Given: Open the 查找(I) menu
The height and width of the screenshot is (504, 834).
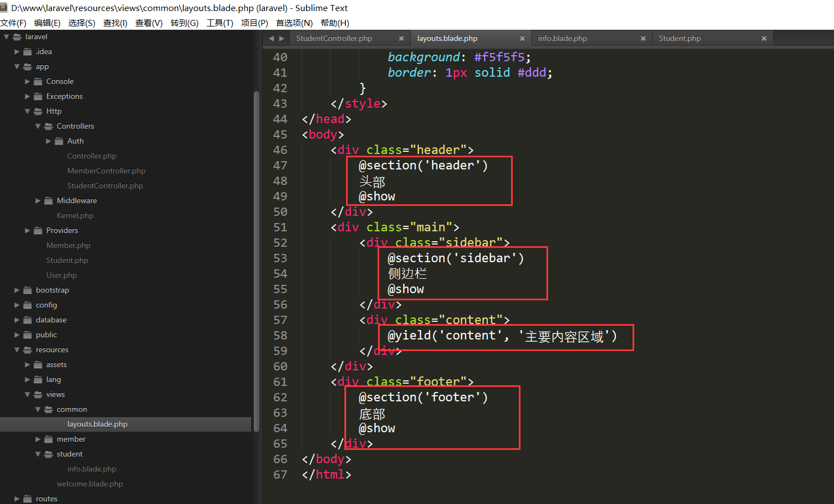Looking at the screenshot, I should (115, 23).
